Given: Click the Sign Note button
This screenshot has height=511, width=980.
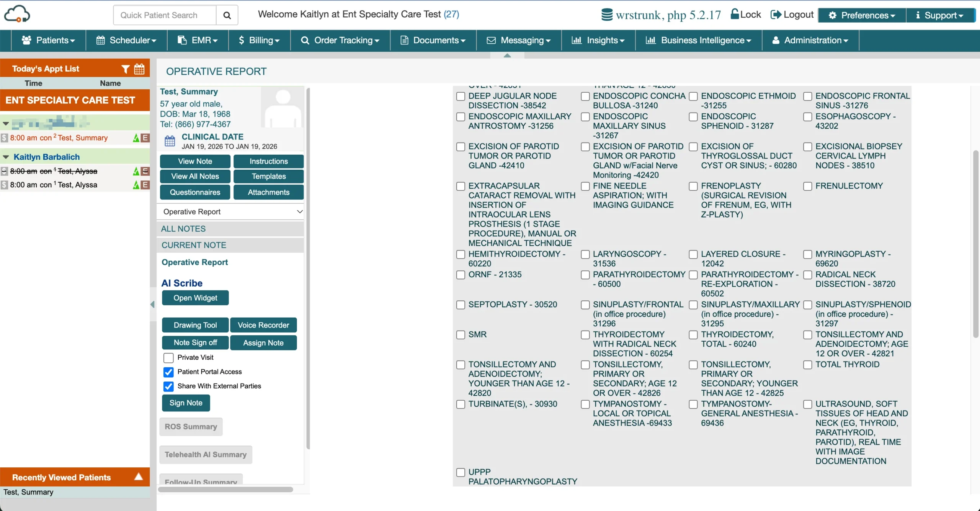Looking at the screenshot, I should point(186,403).
